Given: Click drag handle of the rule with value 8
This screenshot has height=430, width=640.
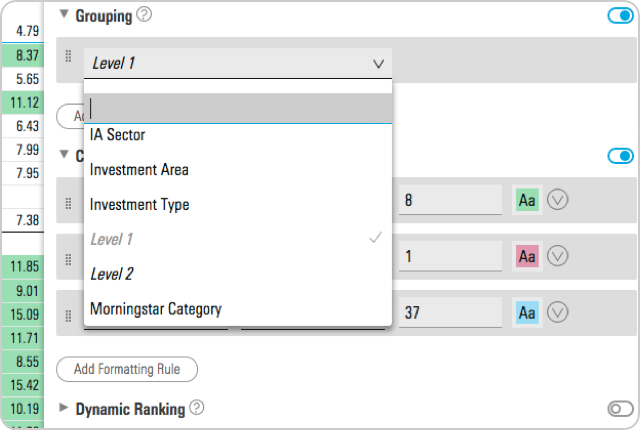Looking at the screenshot, I should pos(68,202).
